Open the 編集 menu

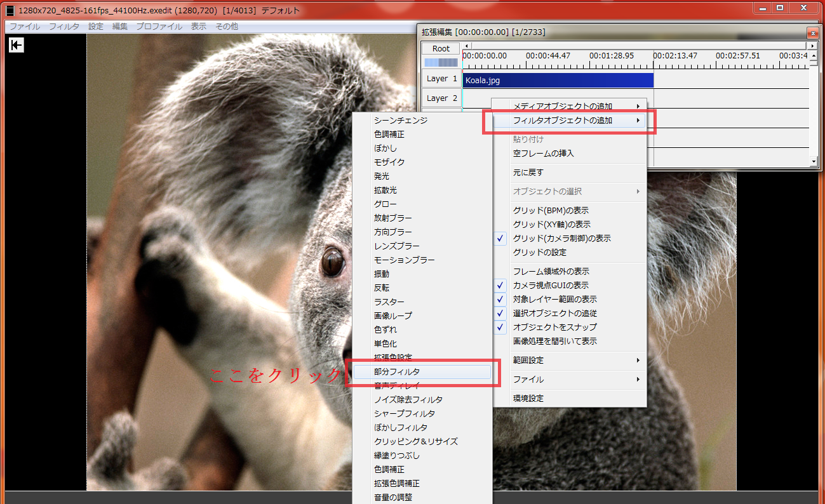[x=120, y=27]
